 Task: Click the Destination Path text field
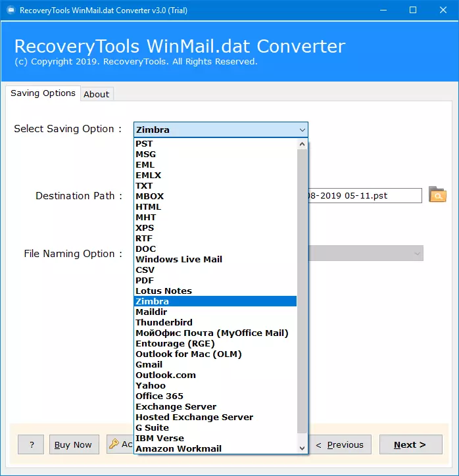click(365, 195)
